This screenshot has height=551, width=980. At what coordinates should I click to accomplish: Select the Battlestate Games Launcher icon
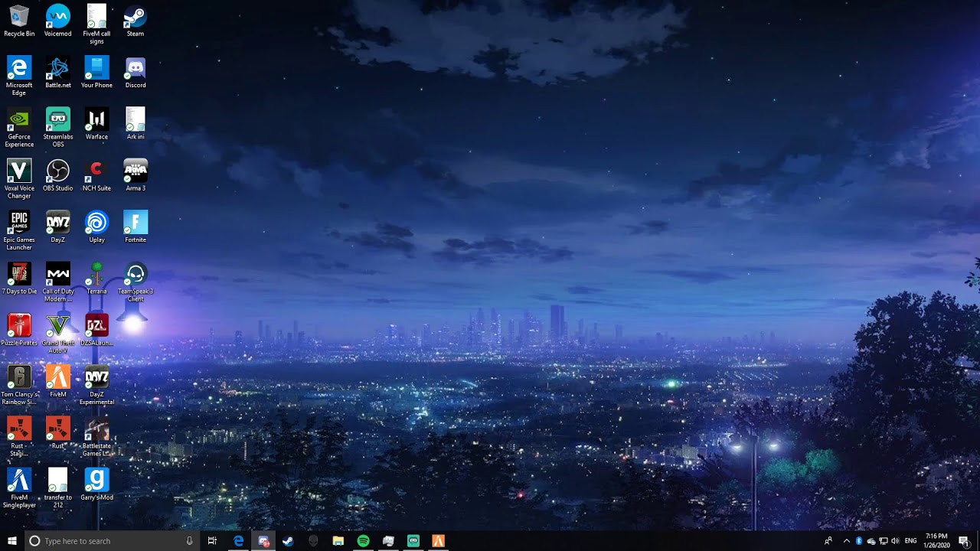96,436
